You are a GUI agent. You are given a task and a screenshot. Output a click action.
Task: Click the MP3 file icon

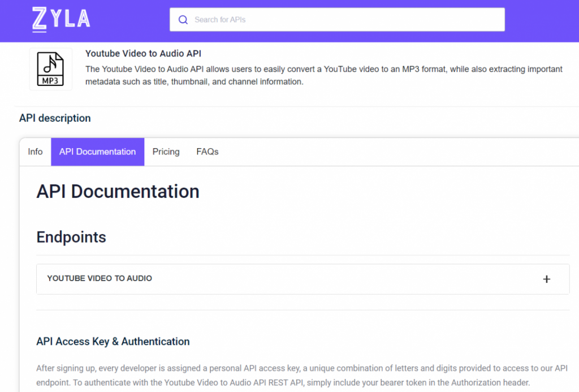click(x=50, y=69)
